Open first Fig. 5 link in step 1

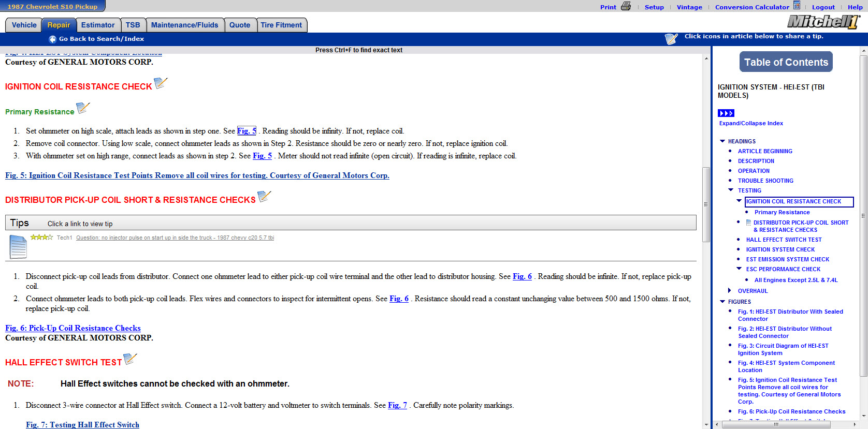[x=247, y=131]
